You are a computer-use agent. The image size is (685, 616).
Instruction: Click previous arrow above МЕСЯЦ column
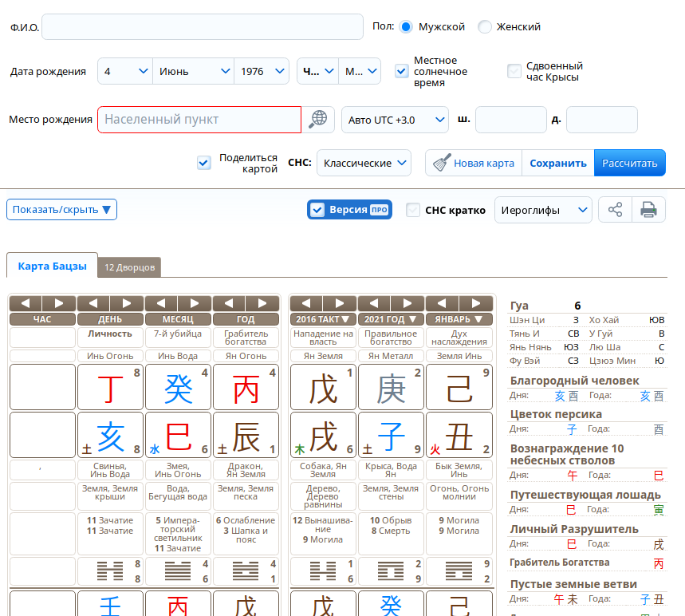tap(161, 303)
